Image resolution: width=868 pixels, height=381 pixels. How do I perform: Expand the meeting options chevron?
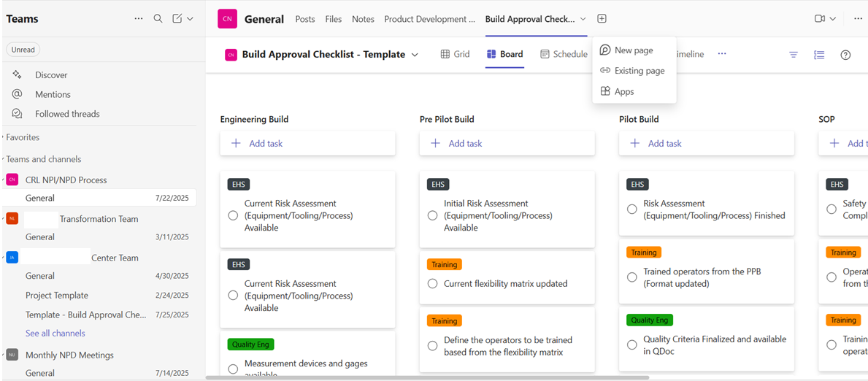tap(832, 19)
